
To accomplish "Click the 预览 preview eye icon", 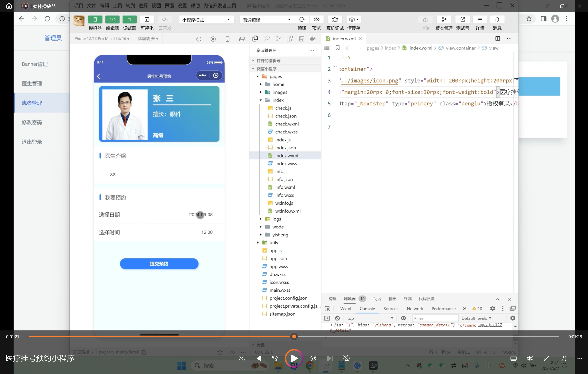I will pyautogui.click(x=317, y=20).
